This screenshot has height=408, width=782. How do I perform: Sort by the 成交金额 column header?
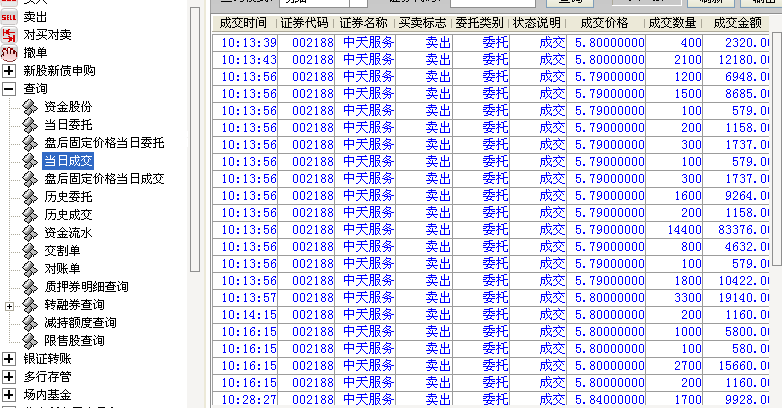[x=737, y=23]
